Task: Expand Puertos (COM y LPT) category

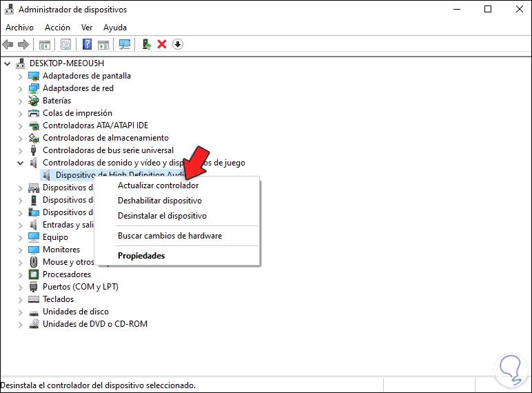Action: click(21, 288)
